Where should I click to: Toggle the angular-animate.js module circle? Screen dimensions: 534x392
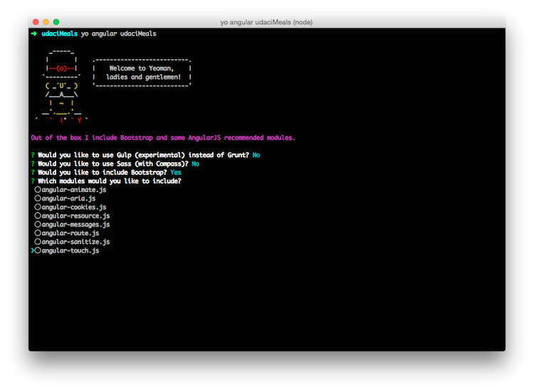click(38, 190)
